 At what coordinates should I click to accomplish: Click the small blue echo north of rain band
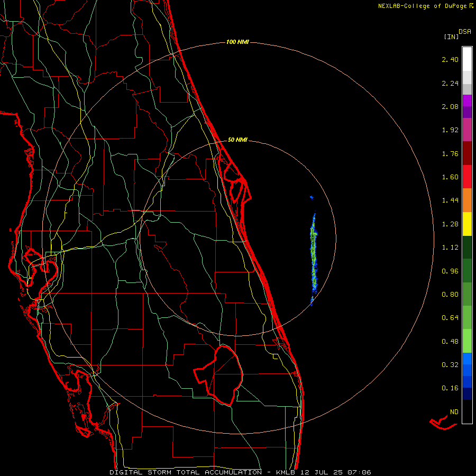(x=312, y=198)
